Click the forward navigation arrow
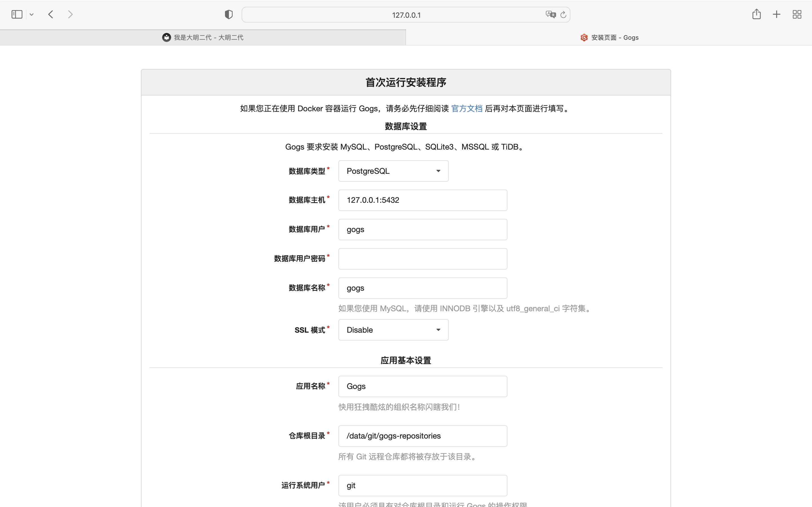812x507 pixels. pyautogui.click(x=70, y=14)
